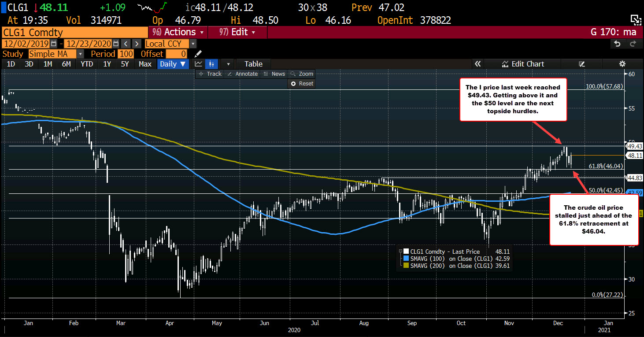Image resolution: width=644 pixels, height=337 pixels.
Task: Click the 50.0%(42.45) Fibonacci label
Action: coord(606,190)
